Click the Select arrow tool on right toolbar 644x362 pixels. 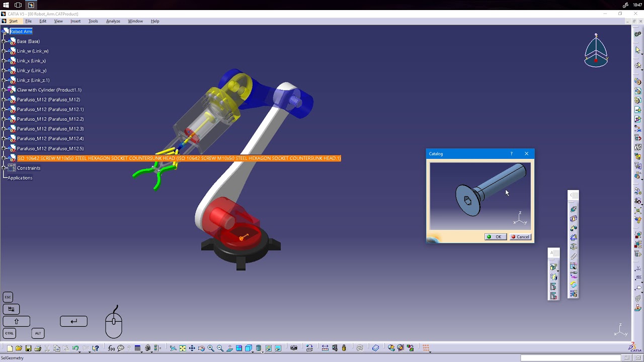pos(638,50)
